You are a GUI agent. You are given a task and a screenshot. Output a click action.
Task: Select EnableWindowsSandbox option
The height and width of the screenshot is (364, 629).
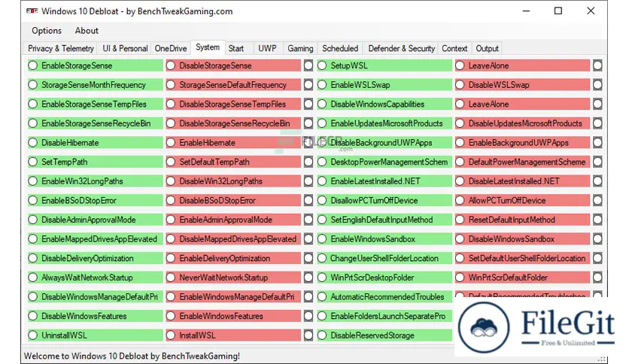(x=384, y=239)
